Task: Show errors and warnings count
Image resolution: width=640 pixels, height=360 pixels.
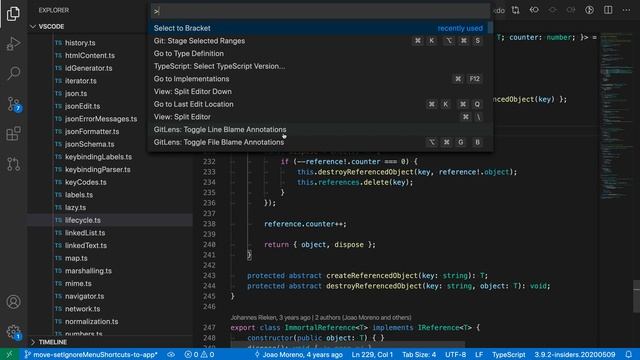Action: 199,354
